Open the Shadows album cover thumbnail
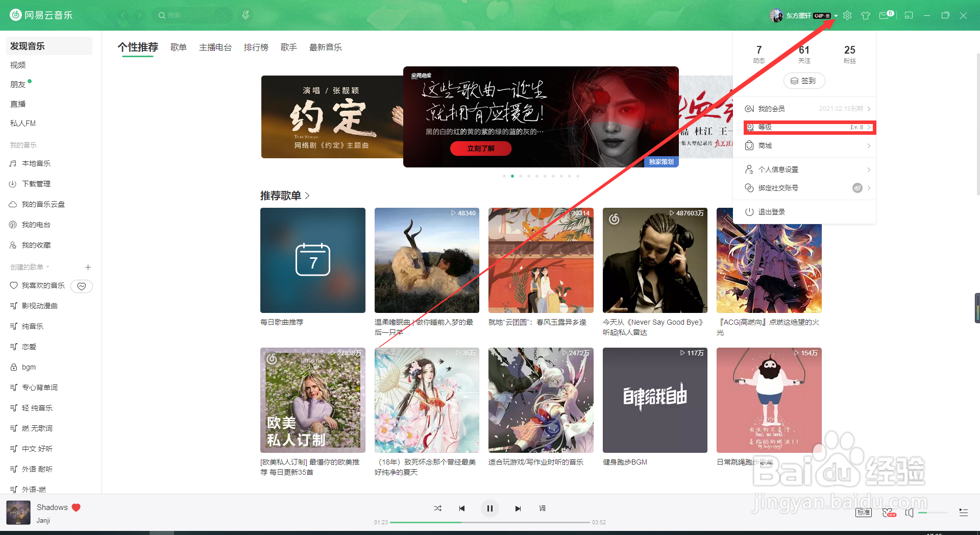The image size is (980, 535). 18,513
